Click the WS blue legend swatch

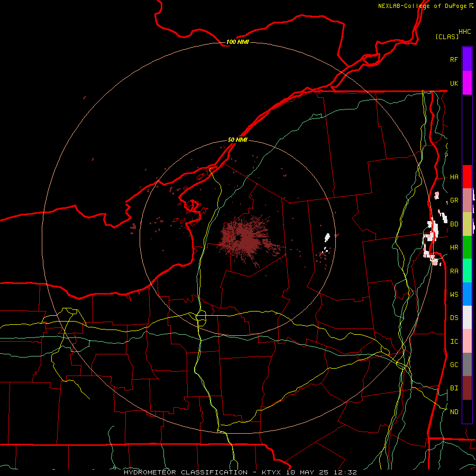tap(467, 294)
